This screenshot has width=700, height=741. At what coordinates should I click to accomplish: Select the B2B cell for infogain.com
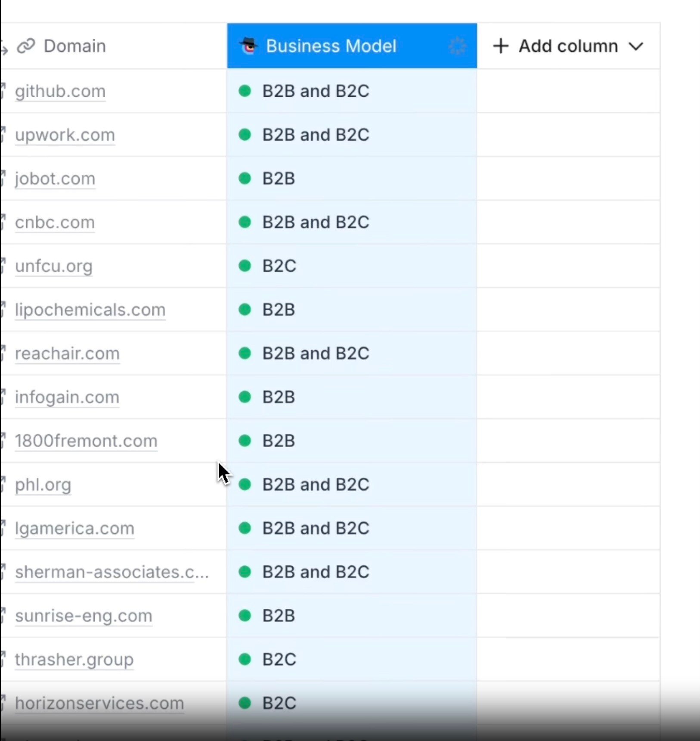coord(351,397)
